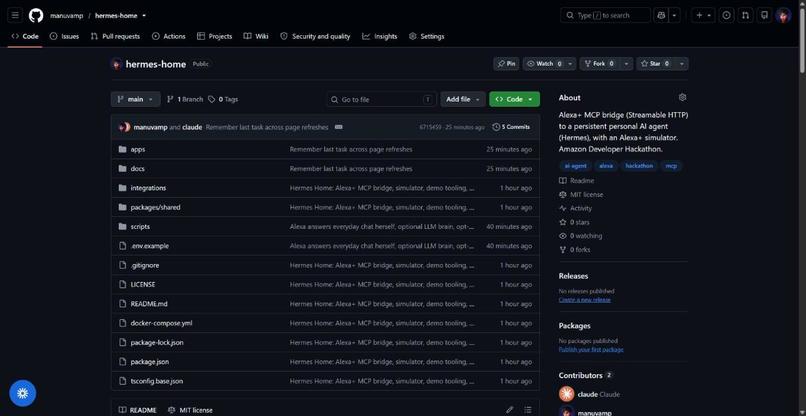The height and width of the screenshot is (416, 806).
Task: Open the Insights tab
Action: click(x=379, y=37)
